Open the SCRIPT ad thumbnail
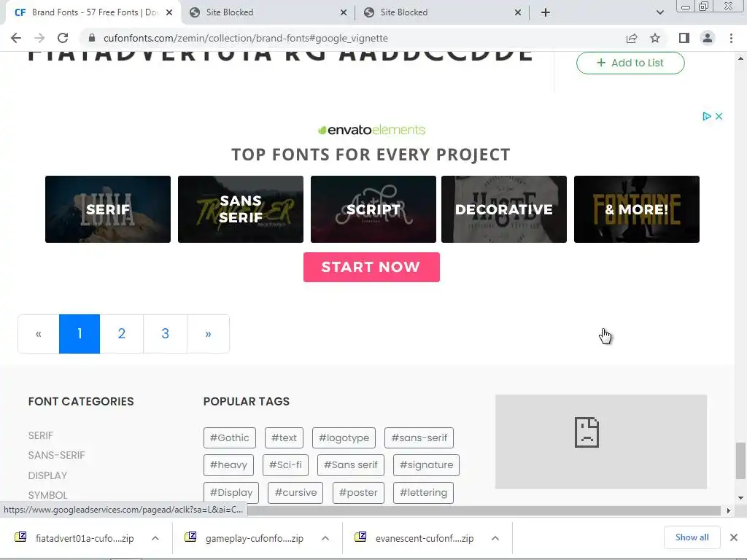Image resolution: width=747 pixels, height=560 pixels. [373, 209]
